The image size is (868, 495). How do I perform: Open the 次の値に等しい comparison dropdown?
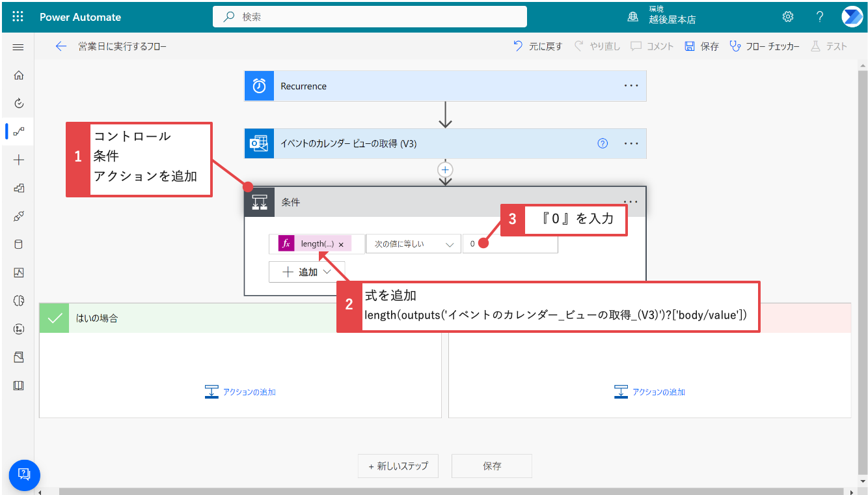coord(413,243)
